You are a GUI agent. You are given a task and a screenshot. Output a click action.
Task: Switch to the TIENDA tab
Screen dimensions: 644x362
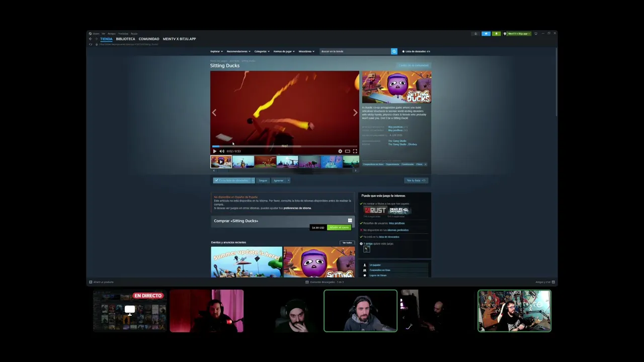point(106,39)
